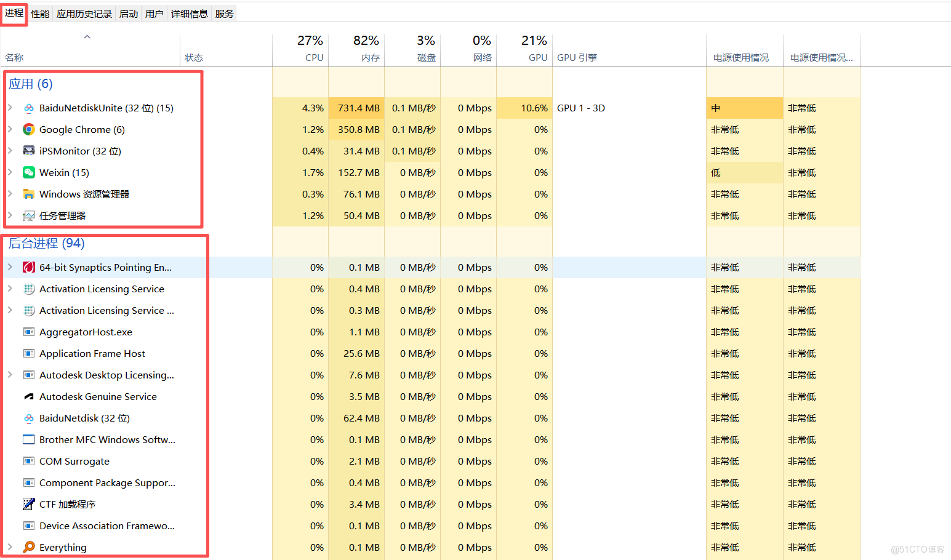
Task: Click the GPU 引擎 column header
Action: [x=629, y=49]
